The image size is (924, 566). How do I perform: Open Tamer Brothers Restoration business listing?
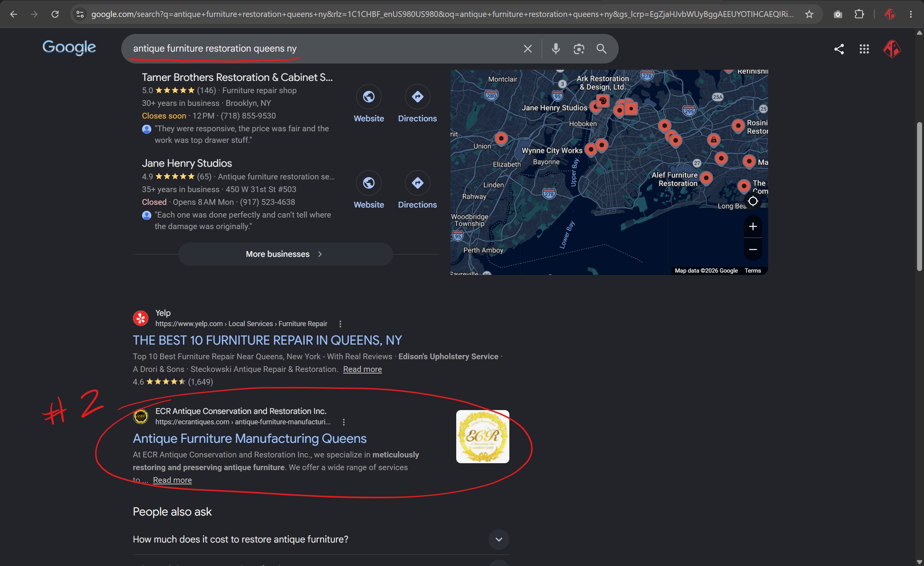[237, 77]
